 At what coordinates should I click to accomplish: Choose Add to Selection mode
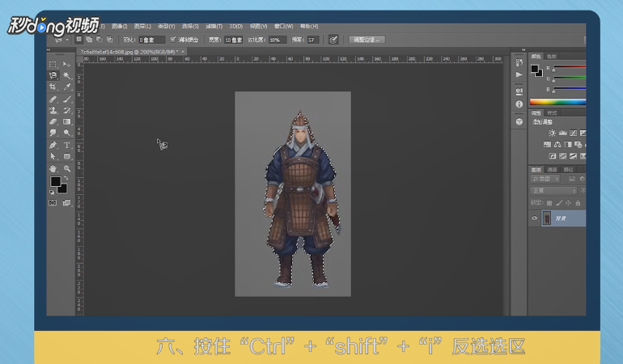click(89, 40)
